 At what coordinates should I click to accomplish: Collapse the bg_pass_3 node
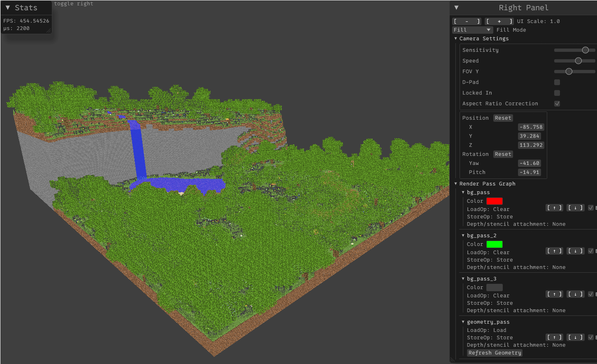coord(463,278)
